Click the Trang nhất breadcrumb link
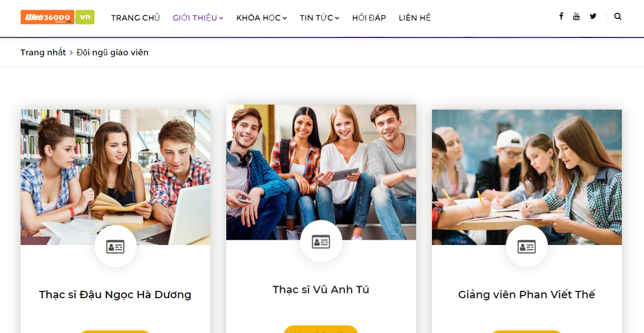Screen dimensions: 644x333 [43, 53]
